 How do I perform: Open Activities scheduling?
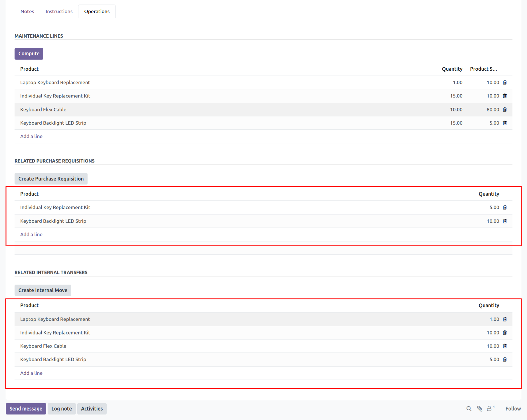(92, 409)
